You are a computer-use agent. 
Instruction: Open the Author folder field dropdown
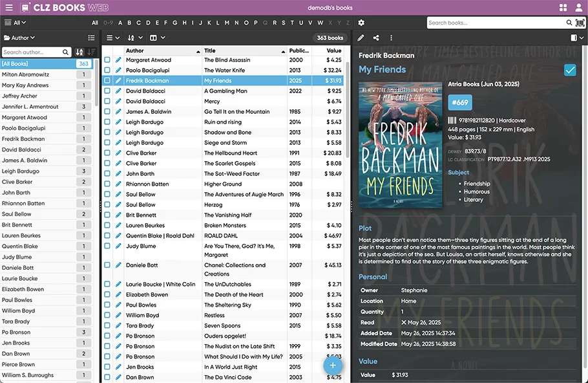coord(19,38)
